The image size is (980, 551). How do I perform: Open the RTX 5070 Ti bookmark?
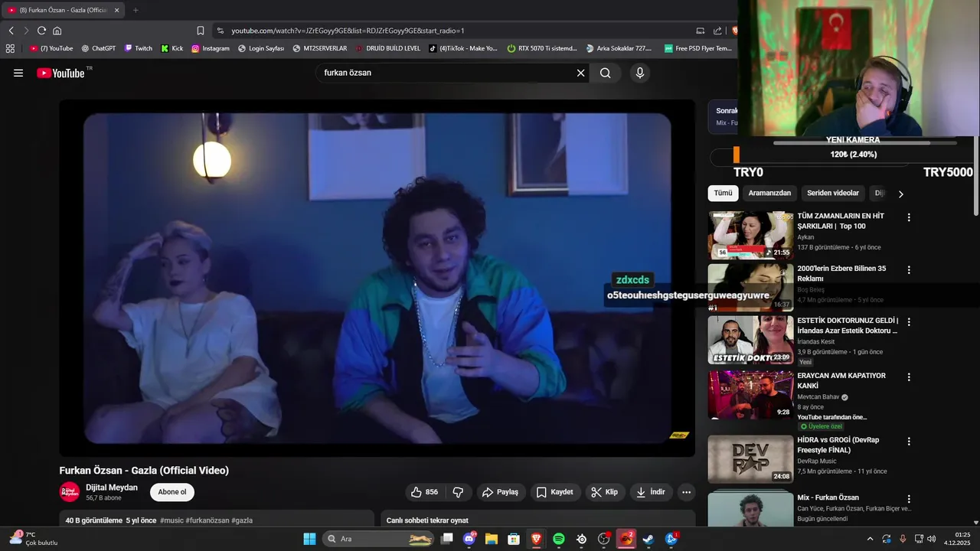(542, 48)
